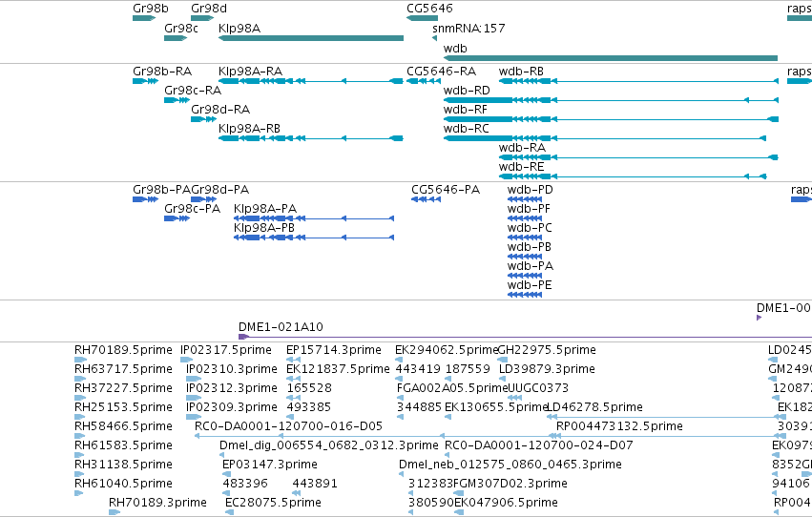Screen dimensions: 812x517
Task: Select the CG5646-PA protein label
Action: pyautogui.click(x=446, y=190)
